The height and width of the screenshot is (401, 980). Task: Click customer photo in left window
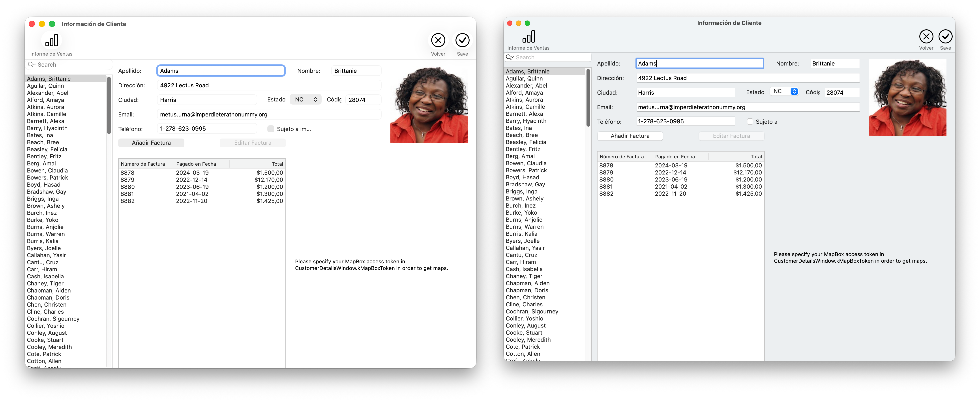[x=429, y=105]
